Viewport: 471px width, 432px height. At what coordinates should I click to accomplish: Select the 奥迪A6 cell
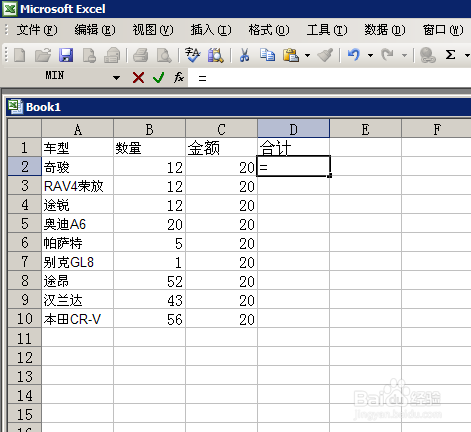click(77, 223)
